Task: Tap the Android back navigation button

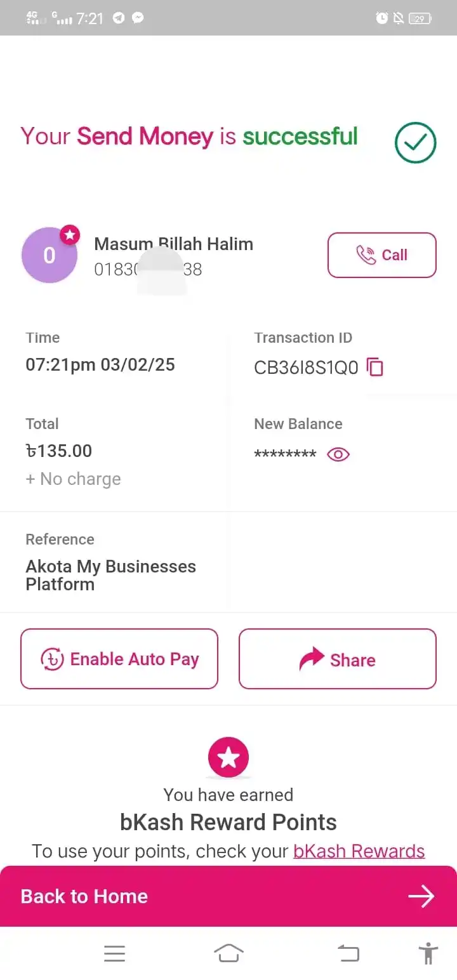Action: [348, 953]
